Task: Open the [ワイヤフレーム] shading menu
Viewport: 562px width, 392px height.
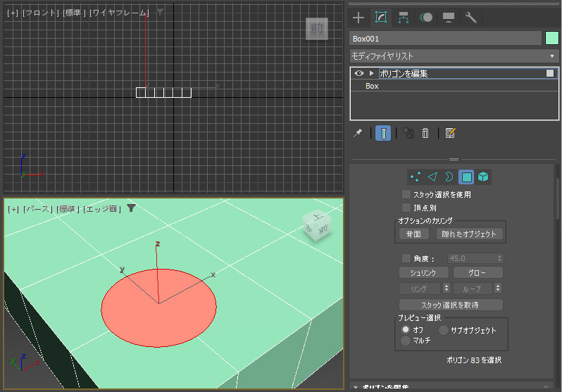Action: click(x=119, y=13)
